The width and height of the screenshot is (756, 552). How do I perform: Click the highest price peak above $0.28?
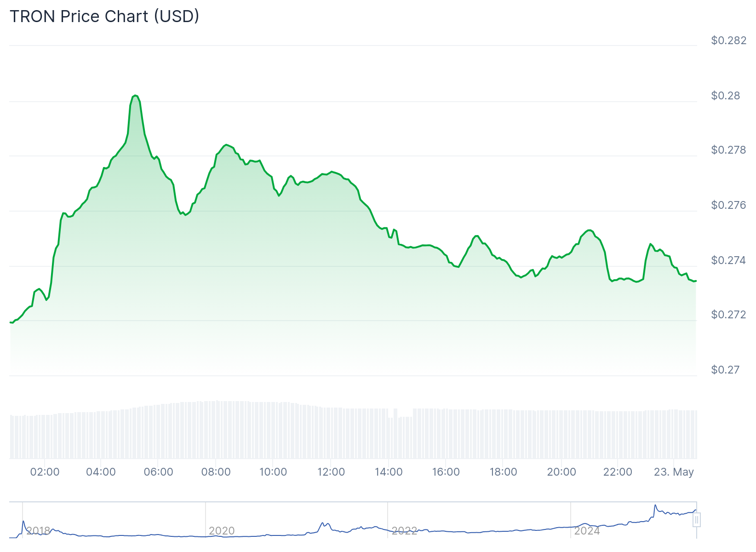pos(135,95)
